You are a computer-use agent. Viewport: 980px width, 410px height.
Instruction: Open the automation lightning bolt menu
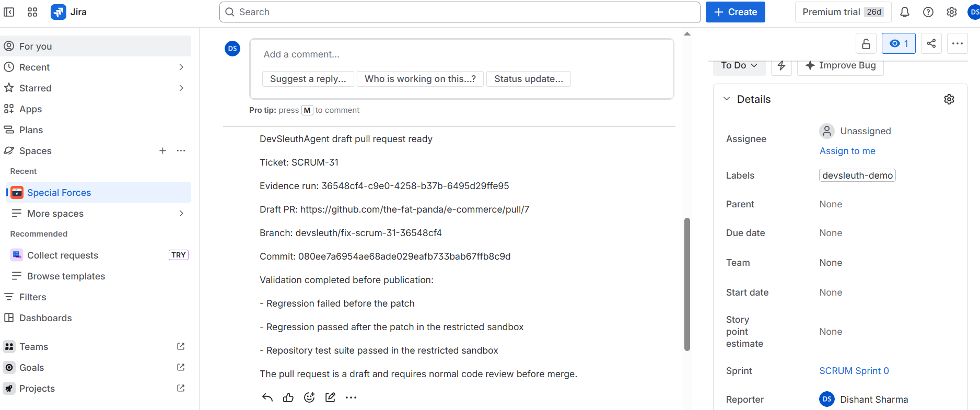pos(781,66)
